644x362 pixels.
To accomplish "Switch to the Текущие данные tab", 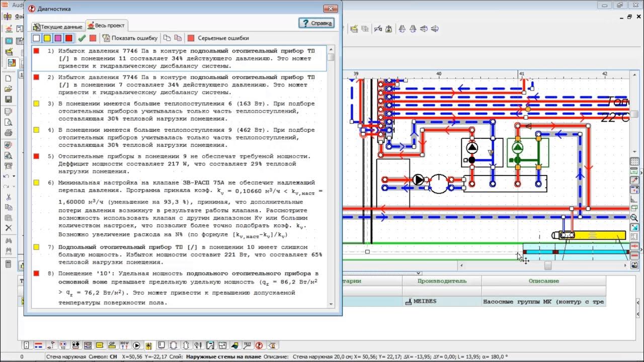I will 57,26.
